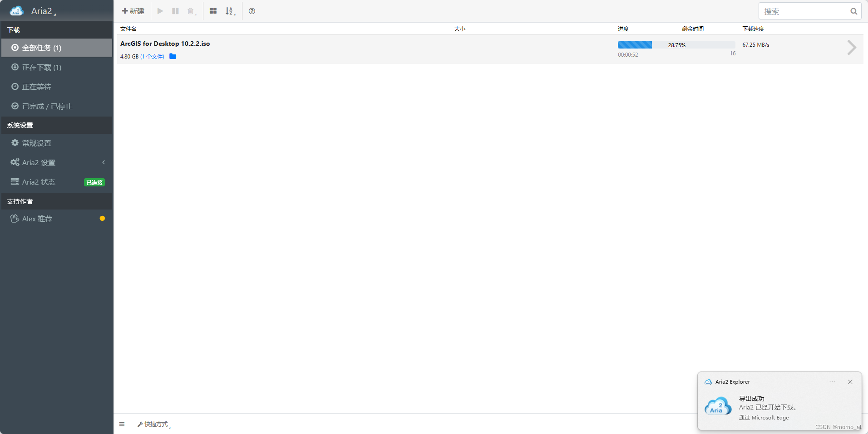Screen dimensions: 868x434
Task: Click the 已连接 connected badge
Action: pyautogui.click(x=94, y=182)
